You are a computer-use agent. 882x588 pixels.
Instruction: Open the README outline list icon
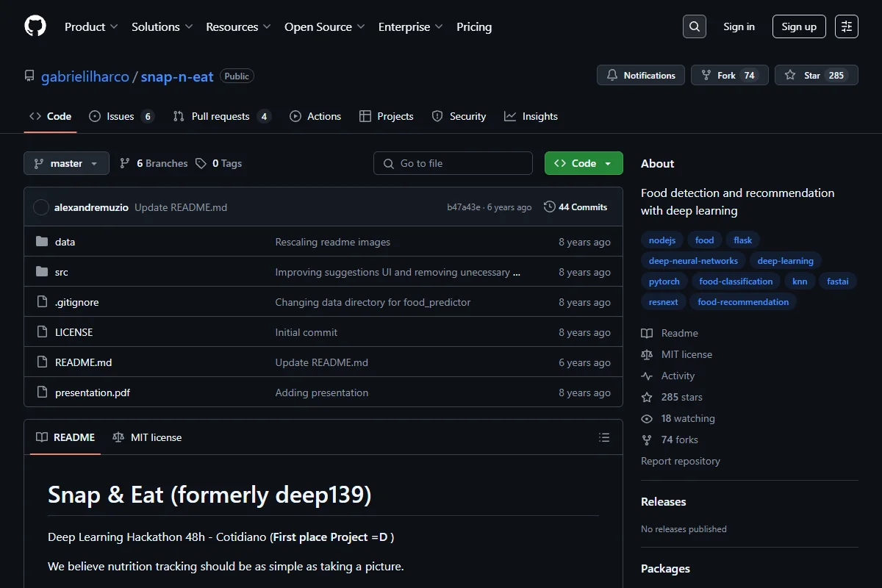pos(604,437)
